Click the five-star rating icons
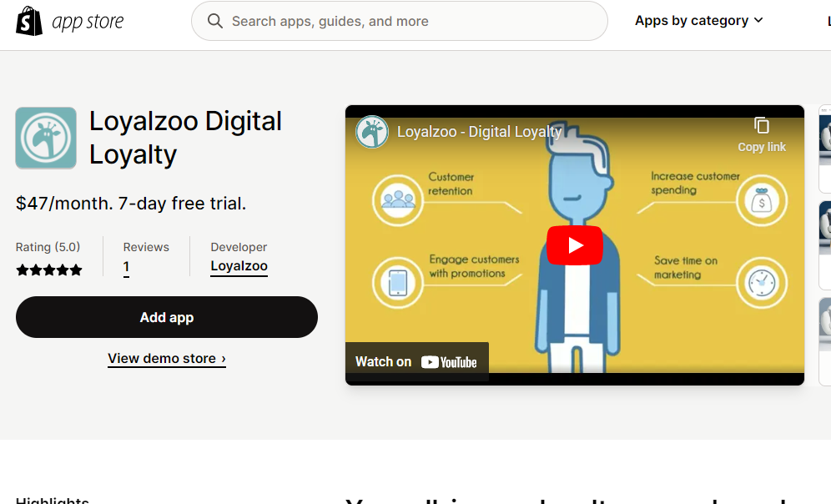Screen dimensions: 831x504 49,270
